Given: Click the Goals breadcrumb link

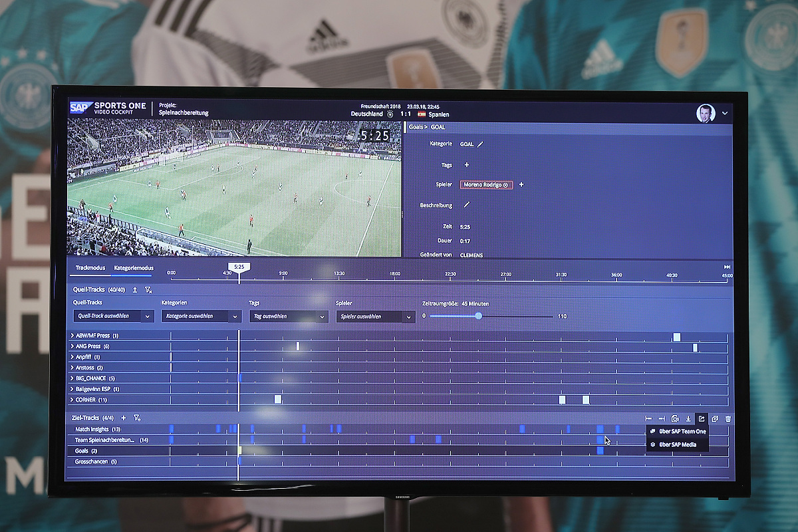Looking at the screenshot, I should pos(416,126).
